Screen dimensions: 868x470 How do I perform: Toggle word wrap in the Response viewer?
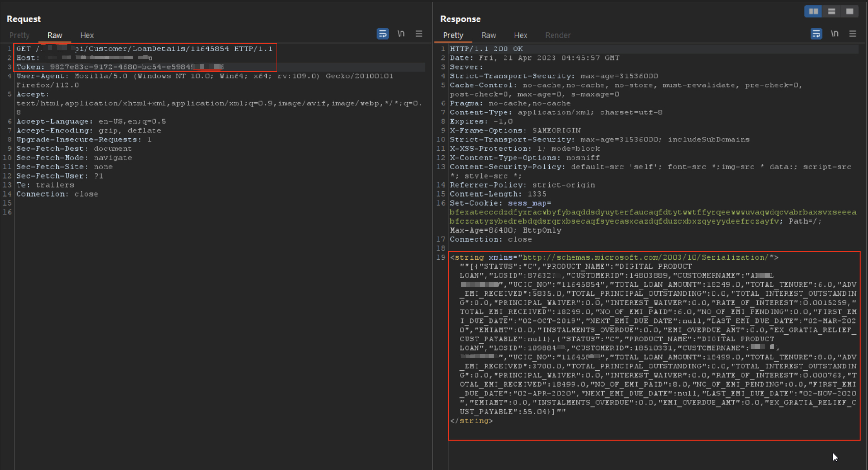click(816, 34)
